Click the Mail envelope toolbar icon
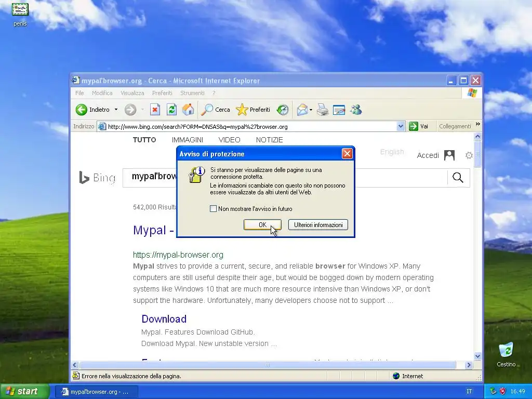Viewport: 532px width, 399px height. click(x=302, y=110)
